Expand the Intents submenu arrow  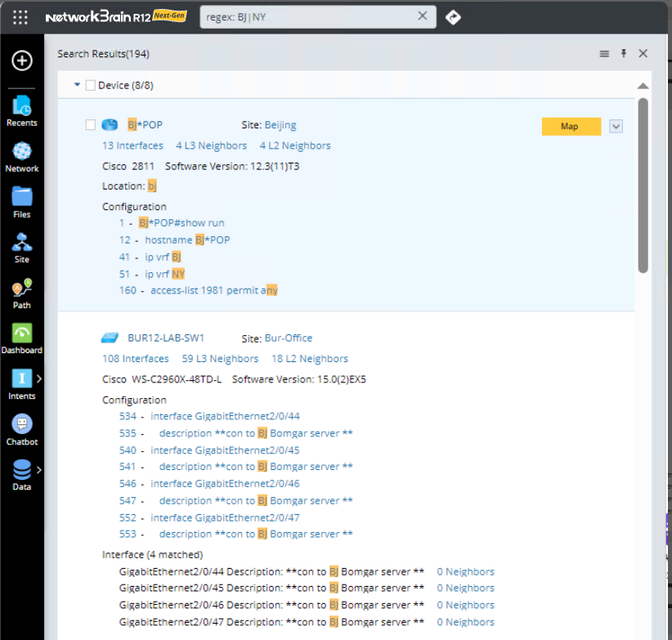(39, 378)
